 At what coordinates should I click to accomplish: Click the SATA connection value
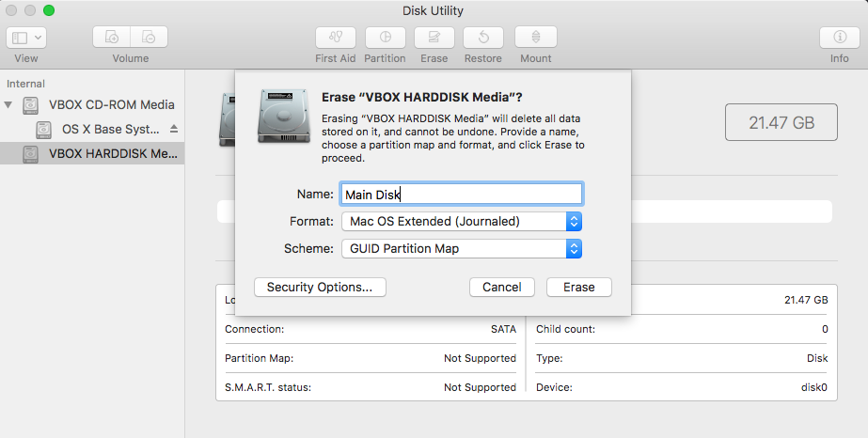503,329
